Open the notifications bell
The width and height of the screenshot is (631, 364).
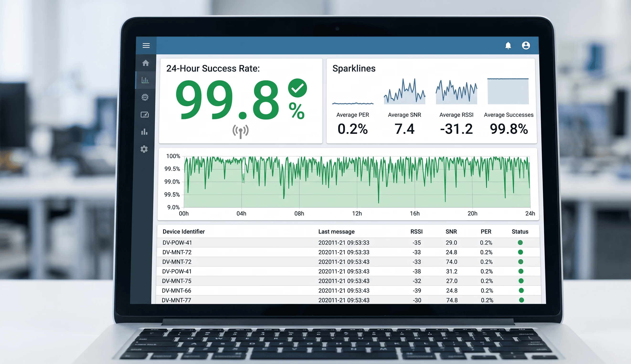(x=508, y=45)
